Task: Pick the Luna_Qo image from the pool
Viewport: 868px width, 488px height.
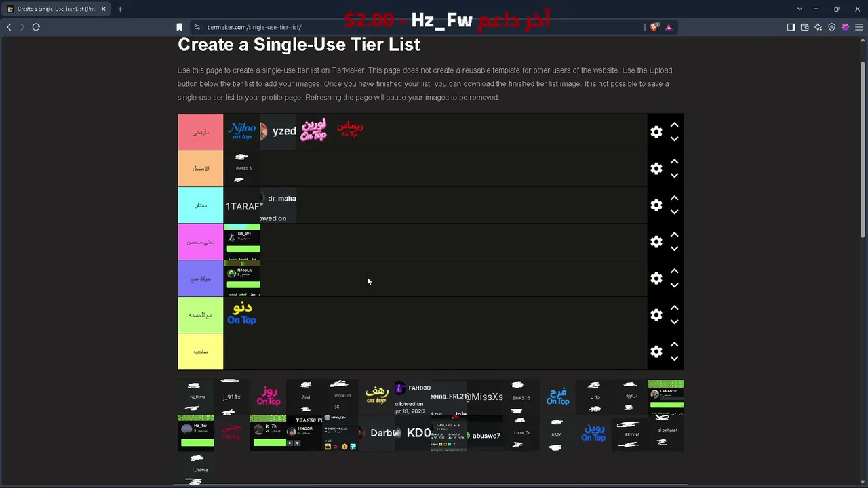Action: [521, 433]
